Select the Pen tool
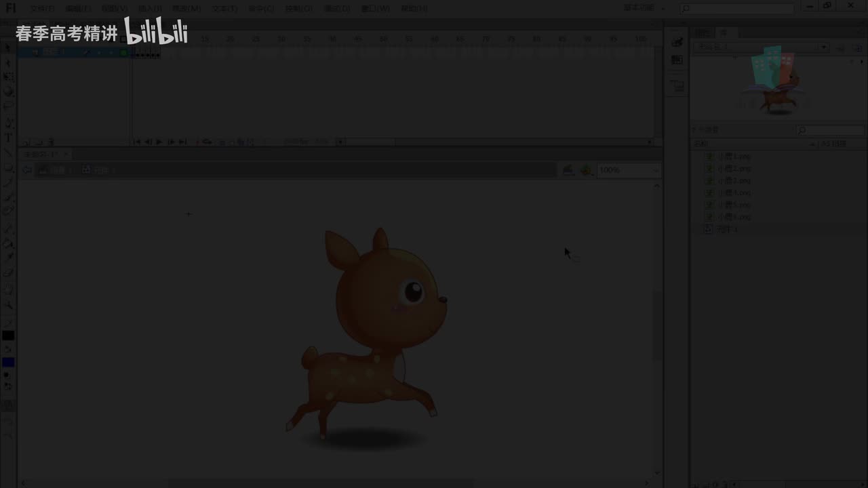868x488 pixels. (x=8, y=123)
